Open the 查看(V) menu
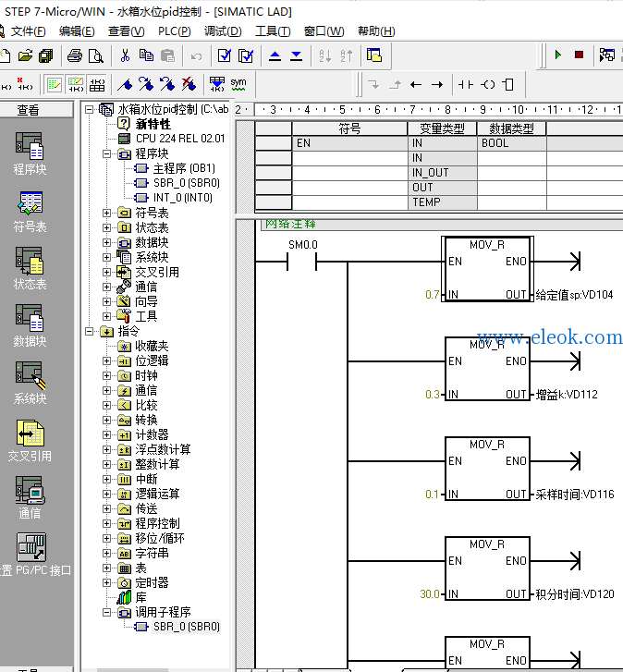This screenshot has width=623, height=672. coord(126,31)
